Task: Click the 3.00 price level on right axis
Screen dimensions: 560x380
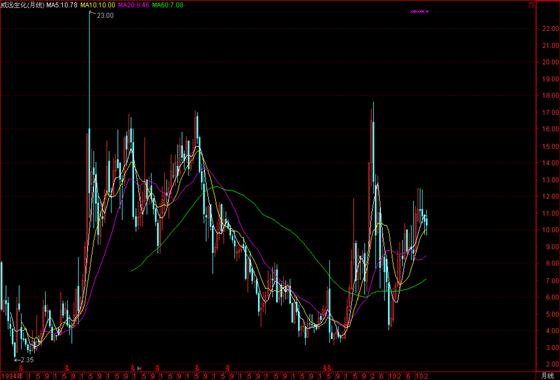Action: (x=551, y=347)
